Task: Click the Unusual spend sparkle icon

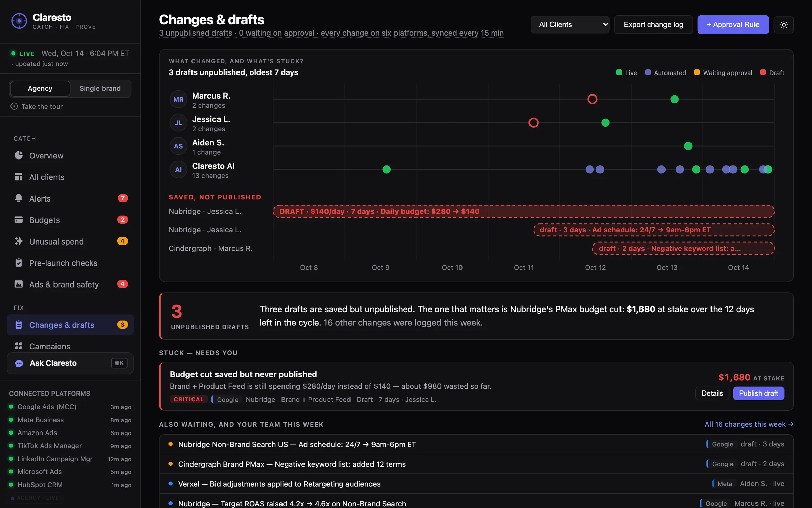Action: point(19,241)
